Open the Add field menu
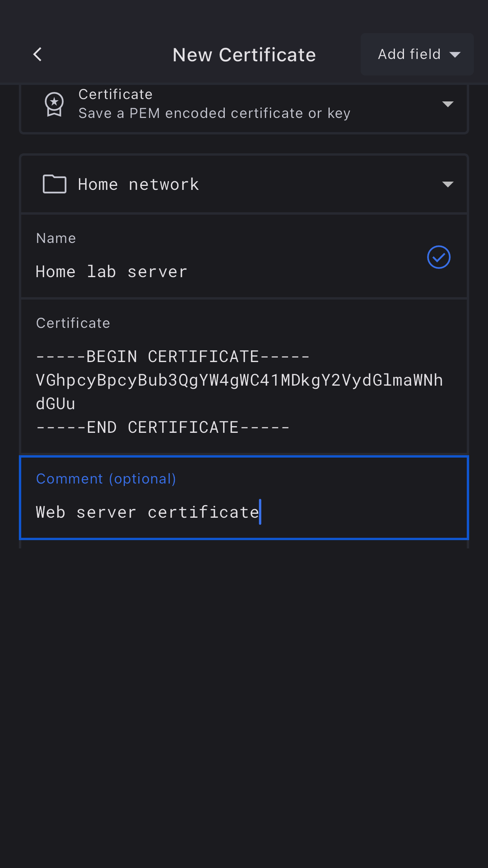Viewport: 488px width, 868px height. (x=409, y=54)
